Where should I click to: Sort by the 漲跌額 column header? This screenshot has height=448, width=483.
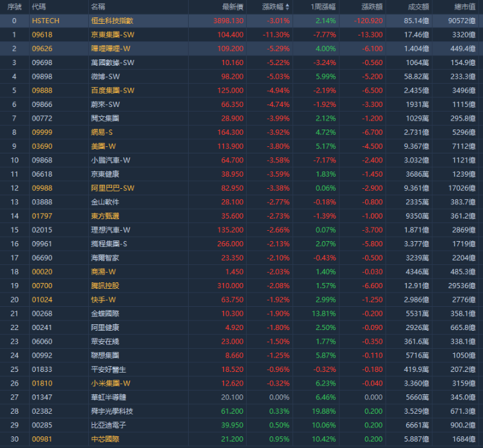click(372, 7)
